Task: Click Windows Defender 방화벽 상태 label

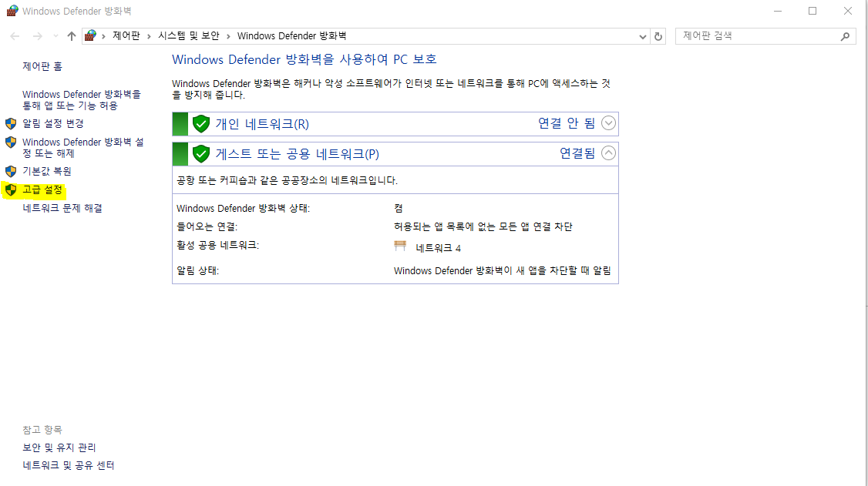Action: click(x=243, y=209)
